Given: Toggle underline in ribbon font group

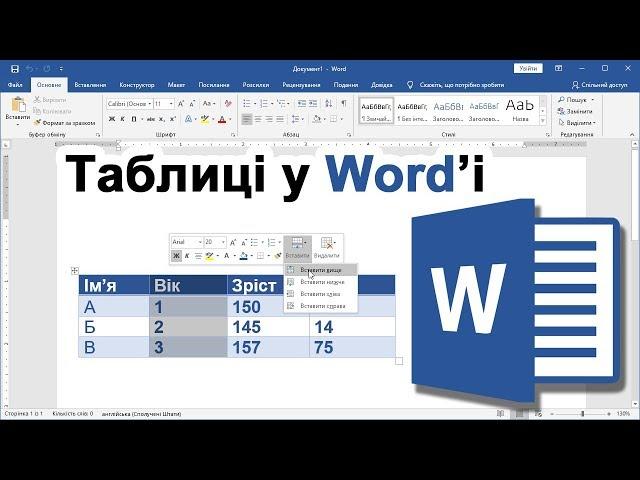Looking at the screenshot, I should (x=133, y=119).
